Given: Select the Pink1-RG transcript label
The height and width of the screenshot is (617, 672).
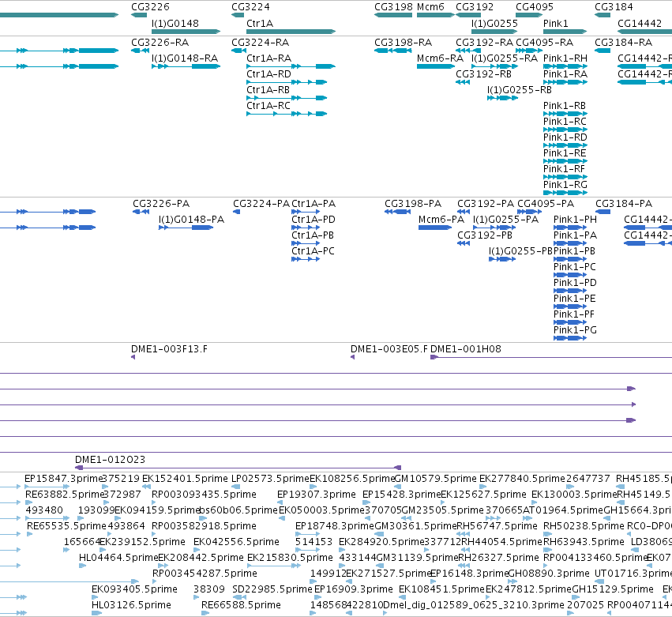Looking at the screenshot, I should click(565, 185).
